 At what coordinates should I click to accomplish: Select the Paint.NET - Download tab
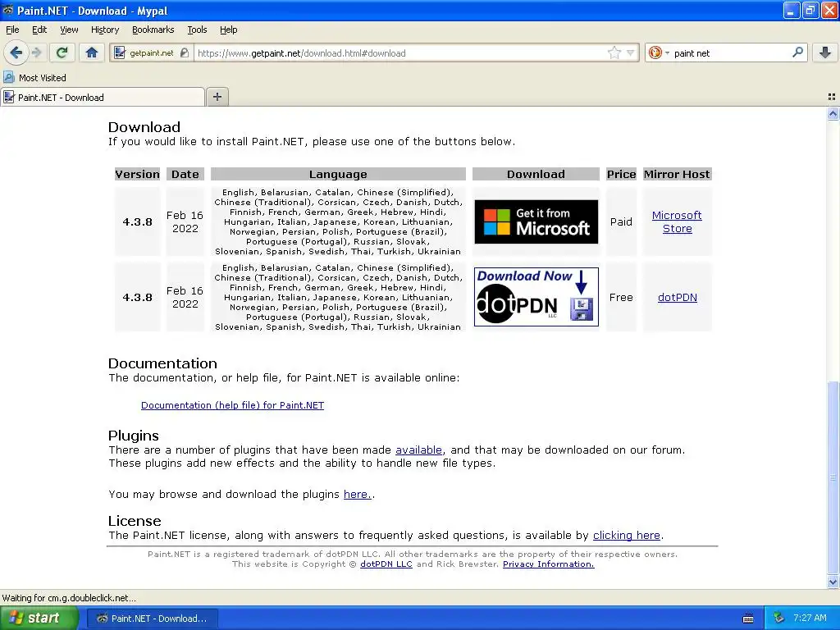point(103,97)
